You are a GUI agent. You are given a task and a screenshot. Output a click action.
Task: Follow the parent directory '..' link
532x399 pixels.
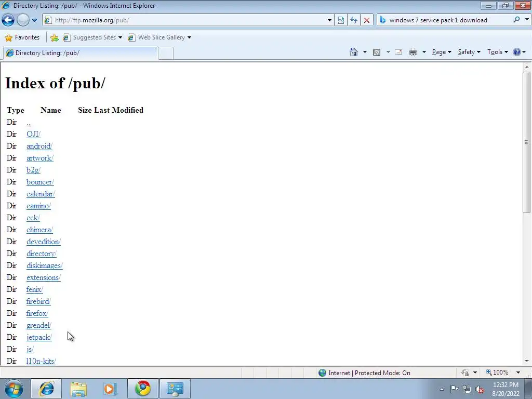pos(29,123)
